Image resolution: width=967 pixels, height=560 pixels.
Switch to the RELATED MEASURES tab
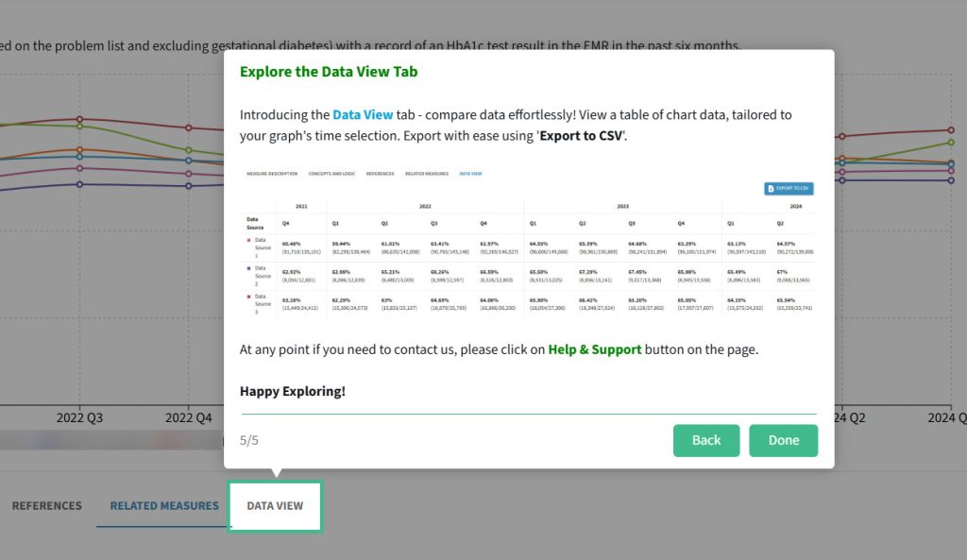tap(164, 506)
